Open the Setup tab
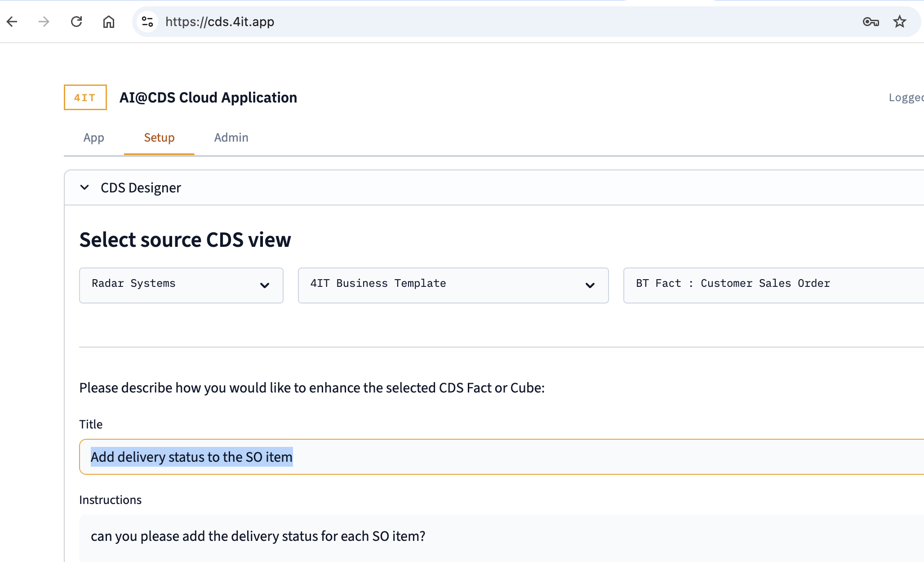Viewport: 924px width, 562px height. (x=159, y=138)
